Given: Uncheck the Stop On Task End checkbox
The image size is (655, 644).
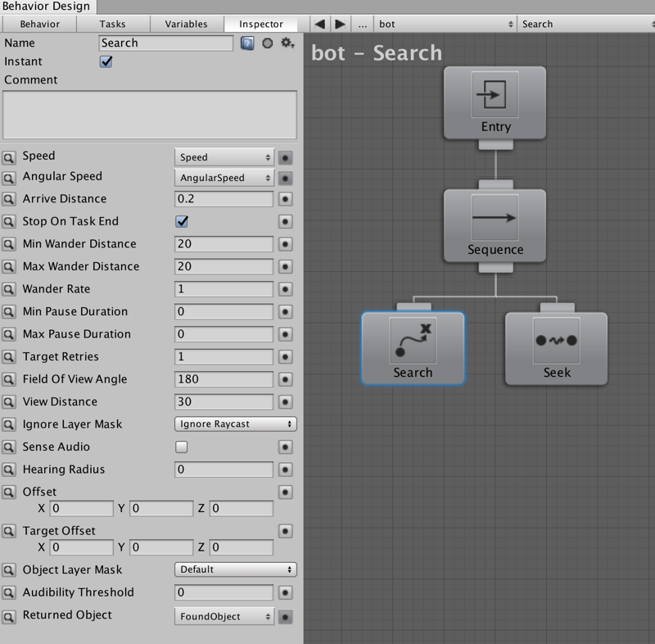Looking at the screenshot, I should (x=182, y=221).
